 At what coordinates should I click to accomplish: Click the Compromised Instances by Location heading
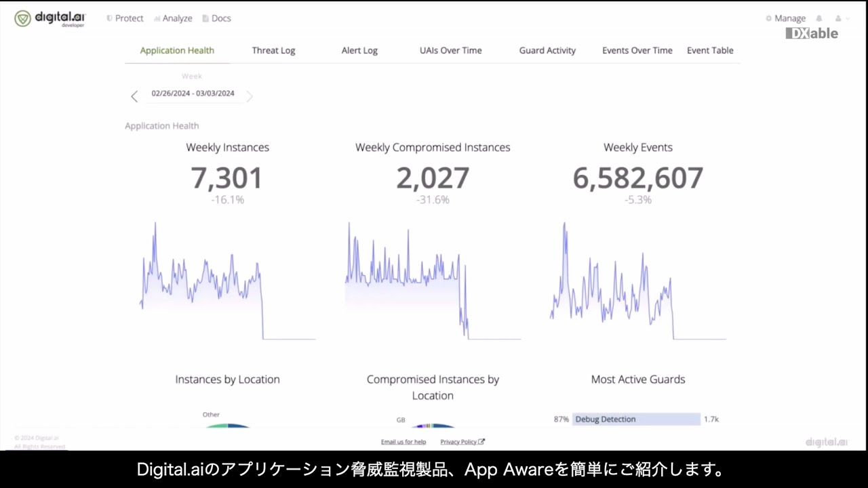pyautogui.click(x=433, y=388)
